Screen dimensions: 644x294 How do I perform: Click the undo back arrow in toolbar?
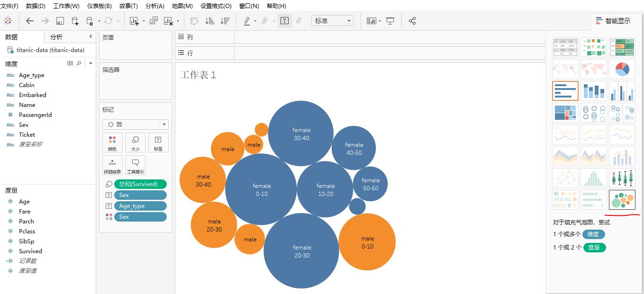(x=30, y=21)
